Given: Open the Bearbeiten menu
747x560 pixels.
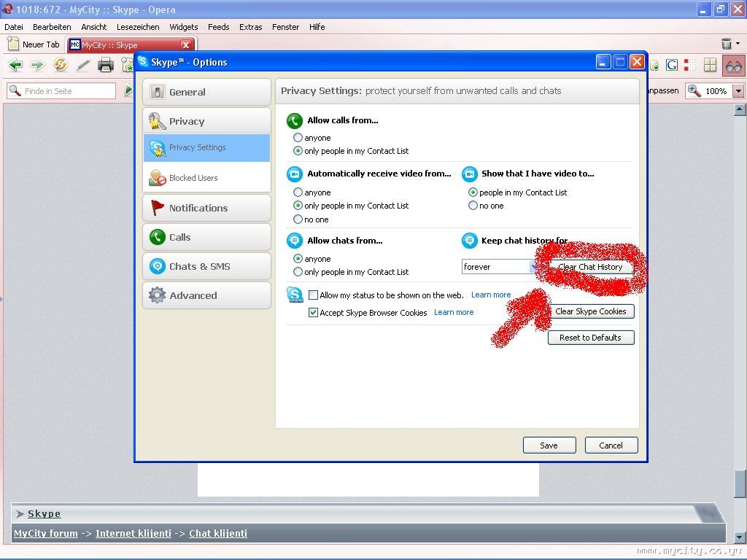Looking at the screenshot, I should tap(52, 27).
